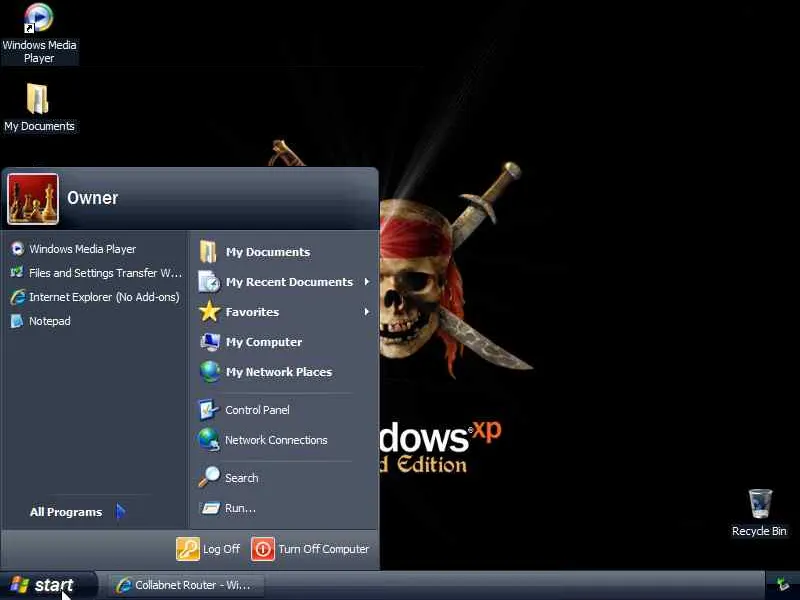
Task: Click the Run... icon
Action: click(210, 508)
